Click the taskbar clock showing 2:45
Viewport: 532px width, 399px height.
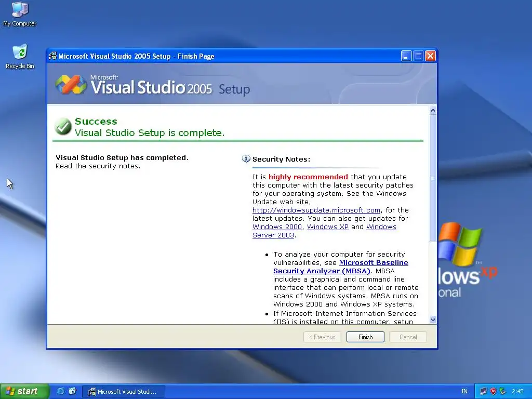517,391
